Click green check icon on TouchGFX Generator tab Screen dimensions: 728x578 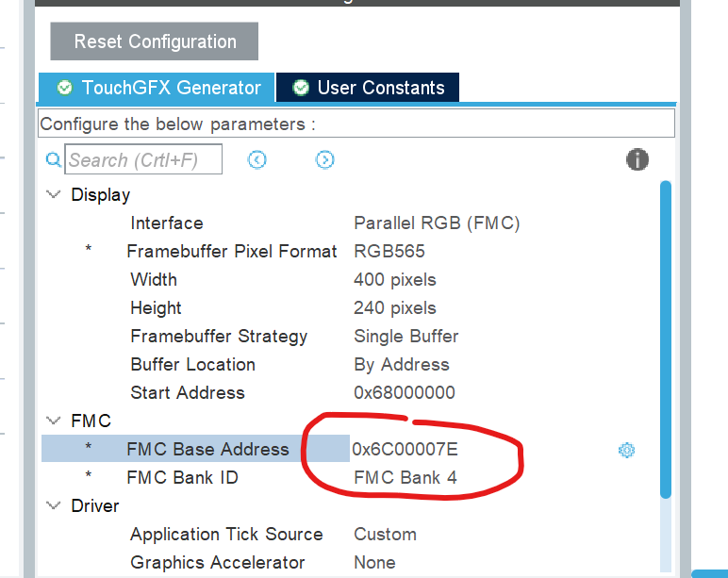click(64, 88)
